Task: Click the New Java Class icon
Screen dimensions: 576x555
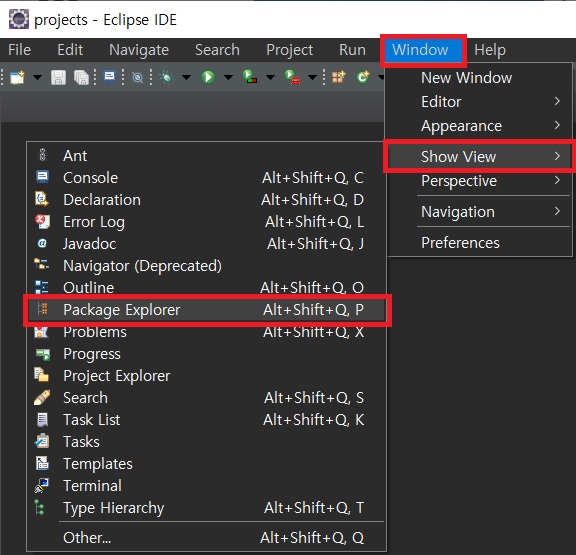Action: 363,78
